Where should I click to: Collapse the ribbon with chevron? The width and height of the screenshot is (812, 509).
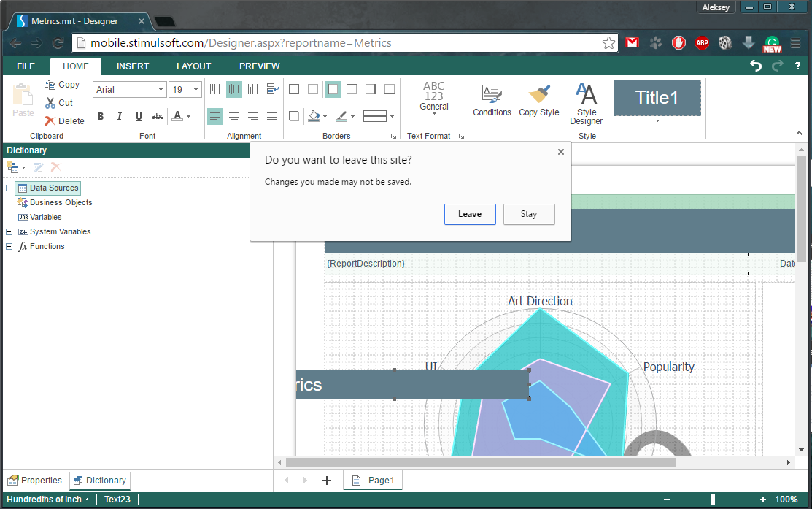[799, 134]
